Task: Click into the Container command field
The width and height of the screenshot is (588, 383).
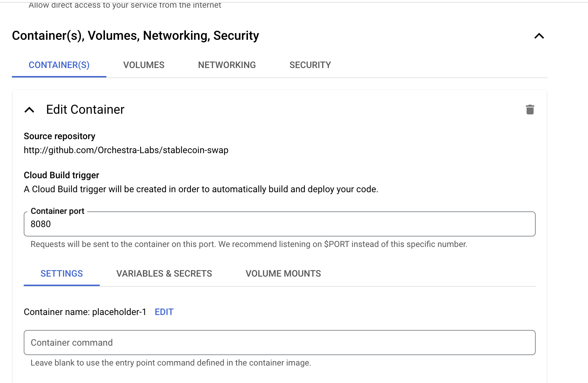Action: click(x=279, y=343)
